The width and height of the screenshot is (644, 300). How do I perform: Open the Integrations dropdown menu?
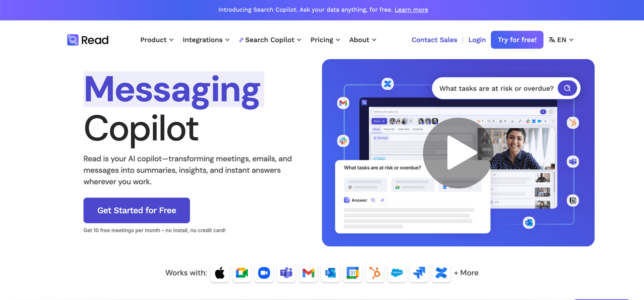tap(206, 40)
